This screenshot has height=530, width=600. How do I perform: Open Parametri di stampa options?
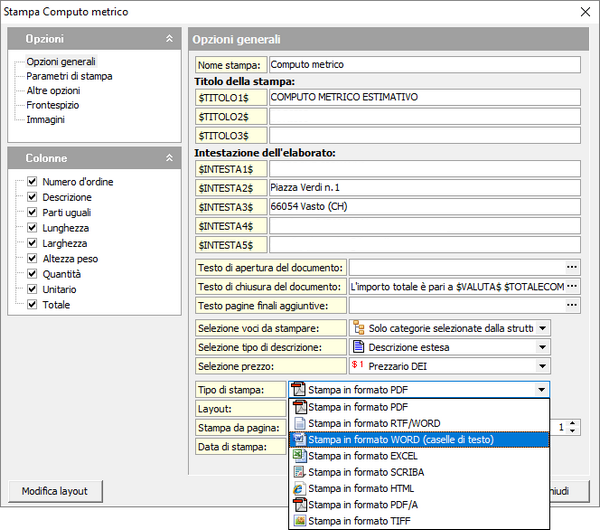69,76
